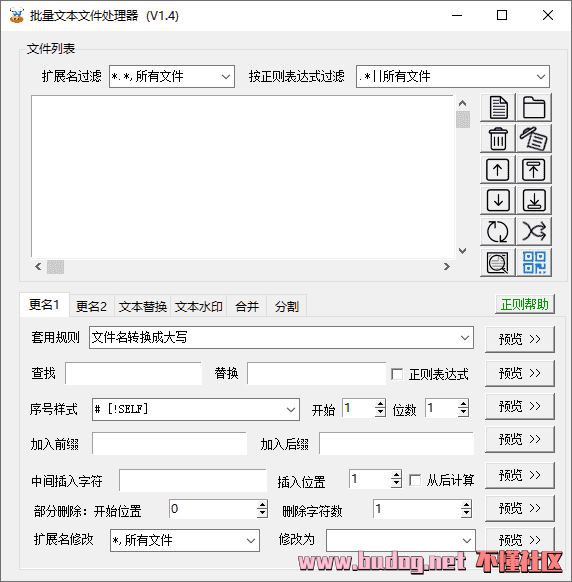Click the circular refresh arrows icon
Viewport: 572px width, 582px height.
[x=498, y=232]
